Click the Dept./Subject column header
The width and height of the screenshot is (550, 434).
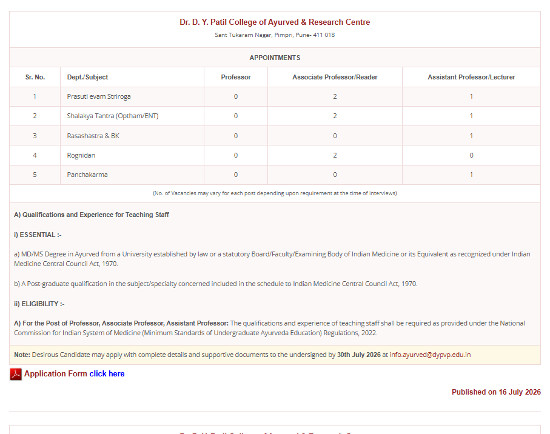click(87, 77)
